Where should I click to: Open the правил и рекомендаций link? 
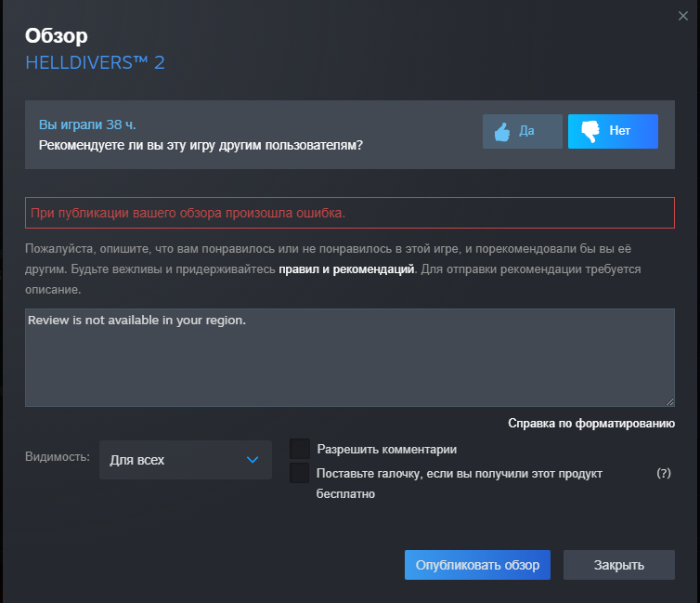[x=346, y=269]
